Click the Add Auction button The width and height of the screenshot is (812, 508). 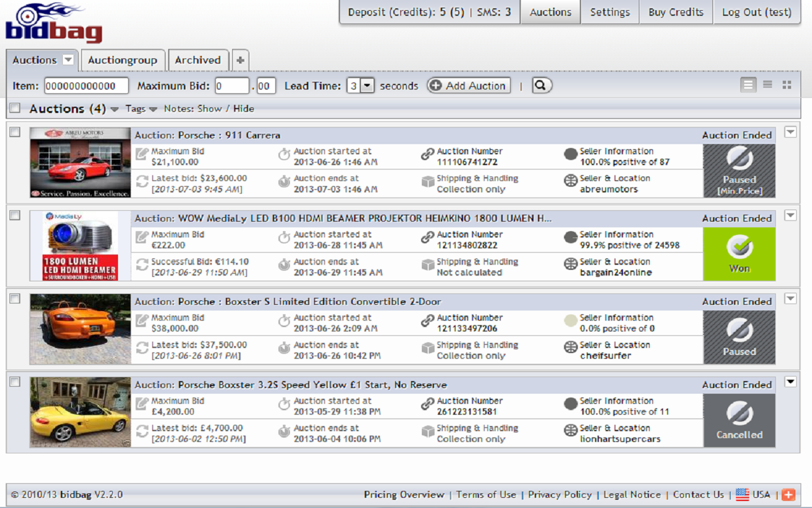click(x=469, y=86)
